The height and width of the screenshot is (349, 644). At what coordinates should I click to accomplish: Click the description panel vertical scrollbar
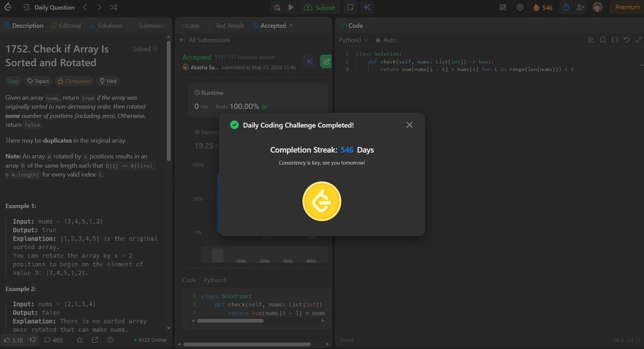point(170,102)
